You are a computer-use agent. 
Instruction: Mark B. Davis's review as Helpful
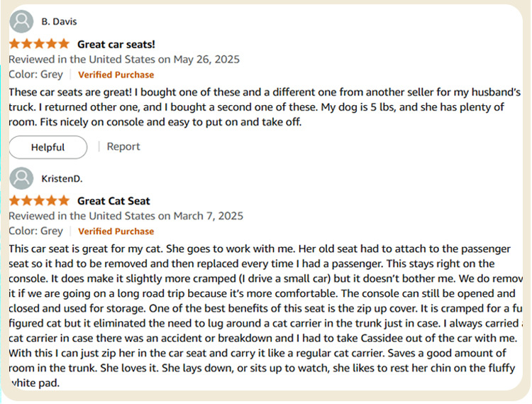[x=48, y=147]
